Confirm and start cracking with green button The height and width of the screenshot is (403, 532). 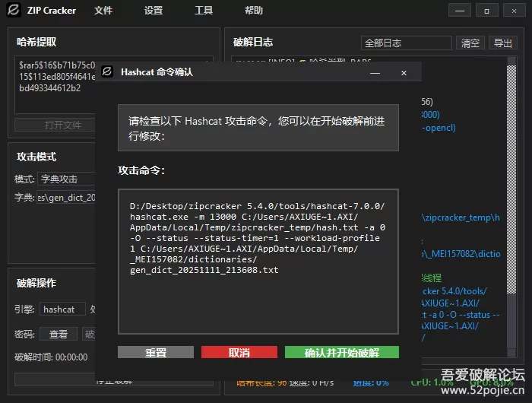point(342,352)
